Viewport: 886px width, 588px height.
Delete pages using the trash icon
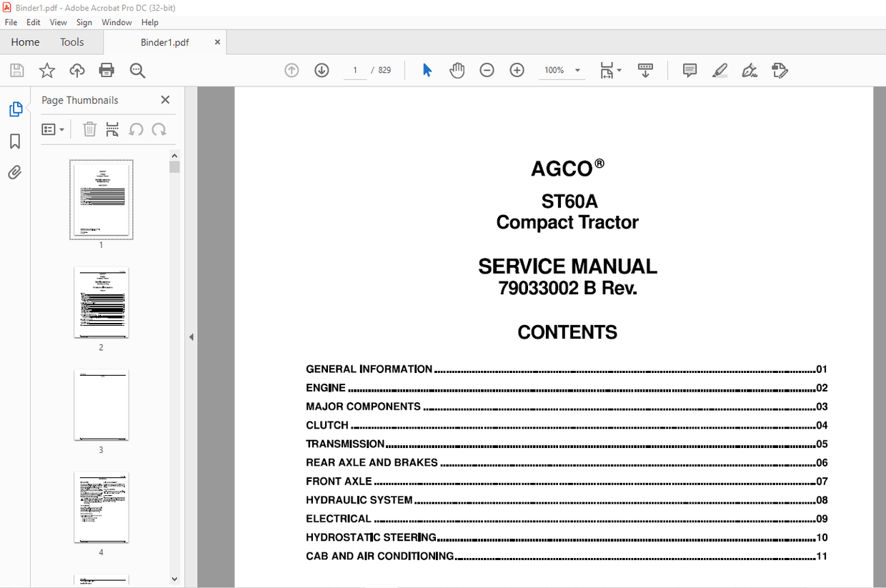point(89,129)
